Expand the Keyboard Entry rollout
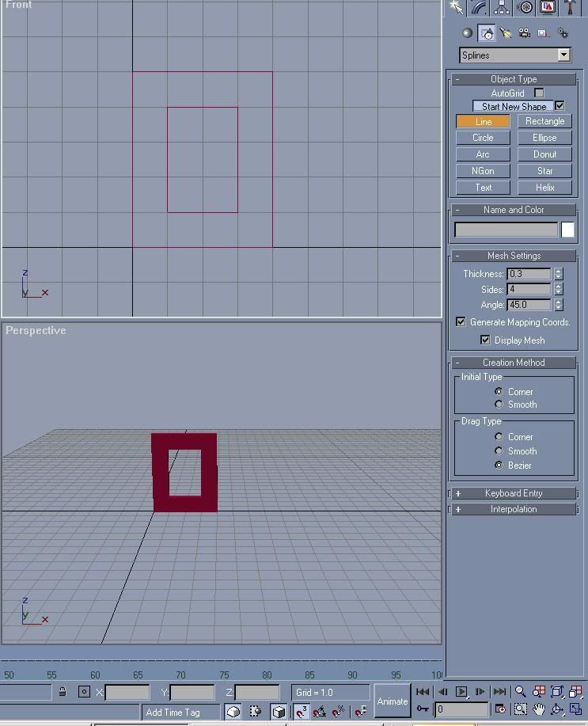 tap(514, 493)
